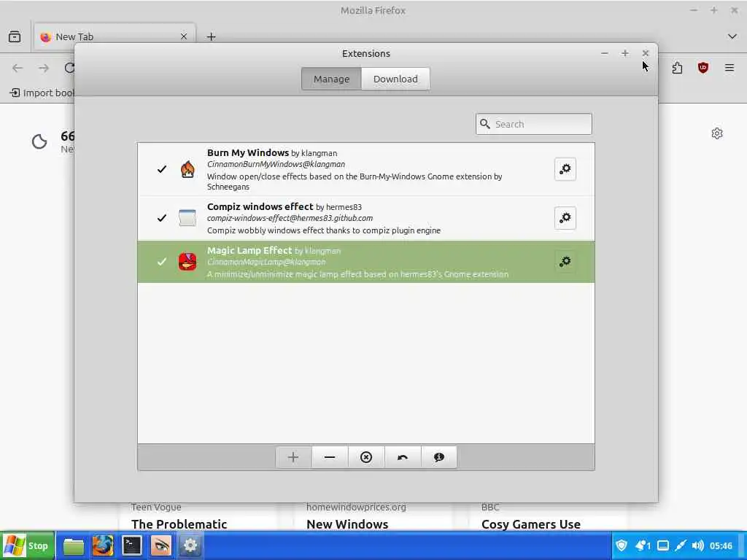Open settings for Compiz windows effect extension
The height and width of the screenshot is (560, 747).
pyautogui.click(x=565, y=218)
